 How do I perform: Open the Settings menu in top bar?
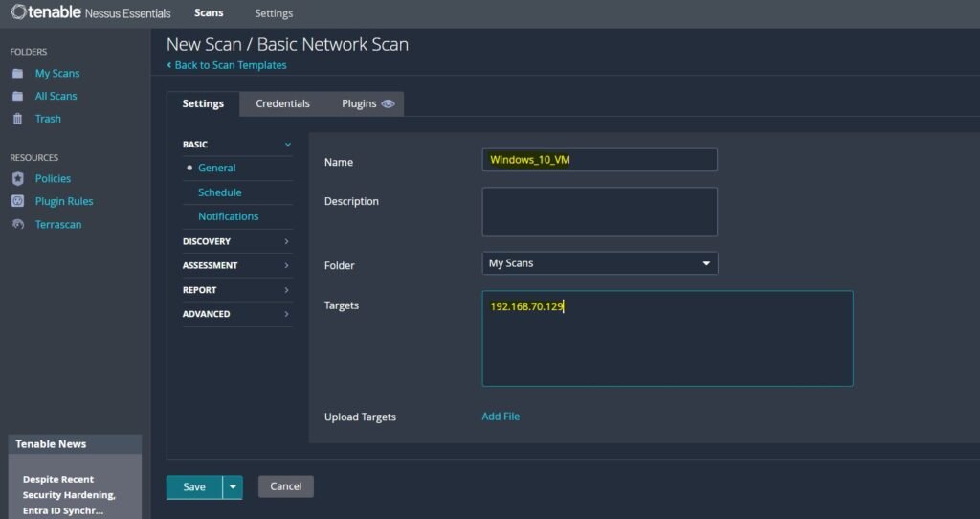[x=274, y=13]
